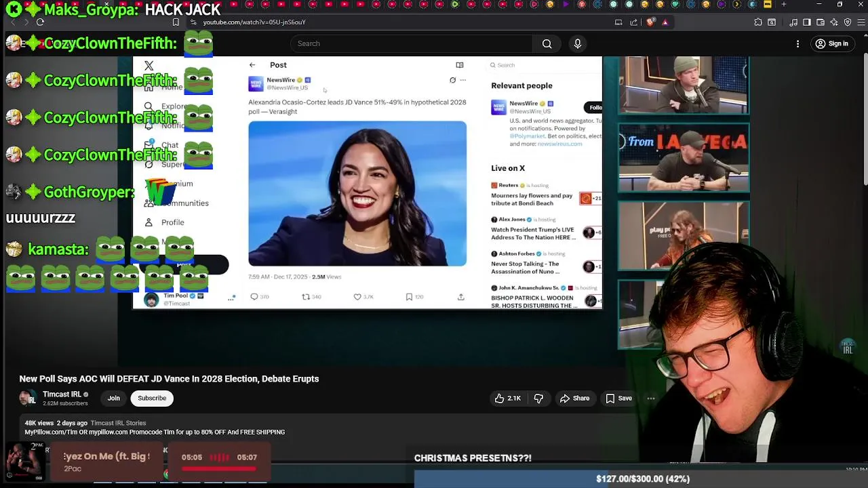Viewport: 868px width, 488px height.
Task: Click the $127.00/$300.00 donation goal bar
Action: (643, 479)
